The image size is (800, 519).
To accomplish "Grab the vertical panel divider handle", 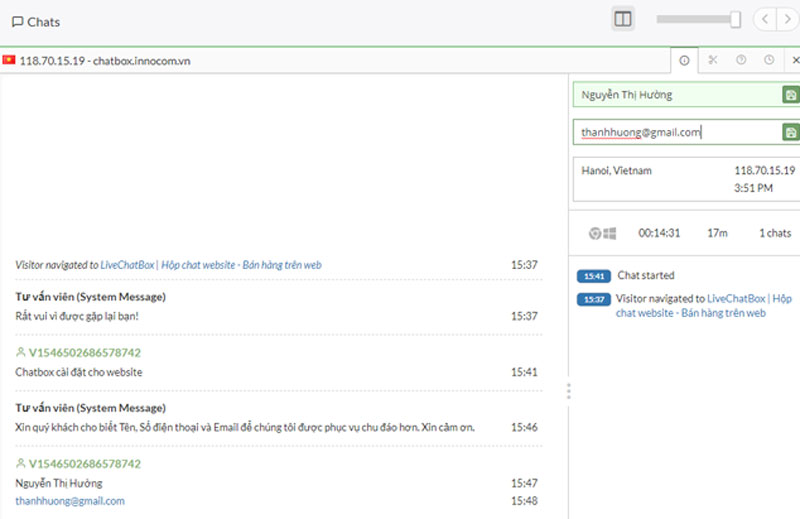I will point(568,391).
